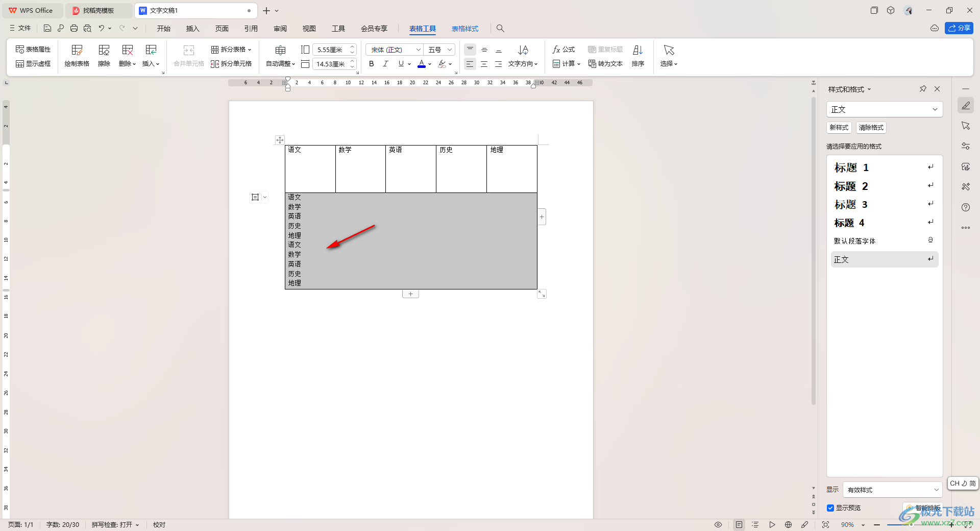Click the web layout globe icon

(789, 525)
